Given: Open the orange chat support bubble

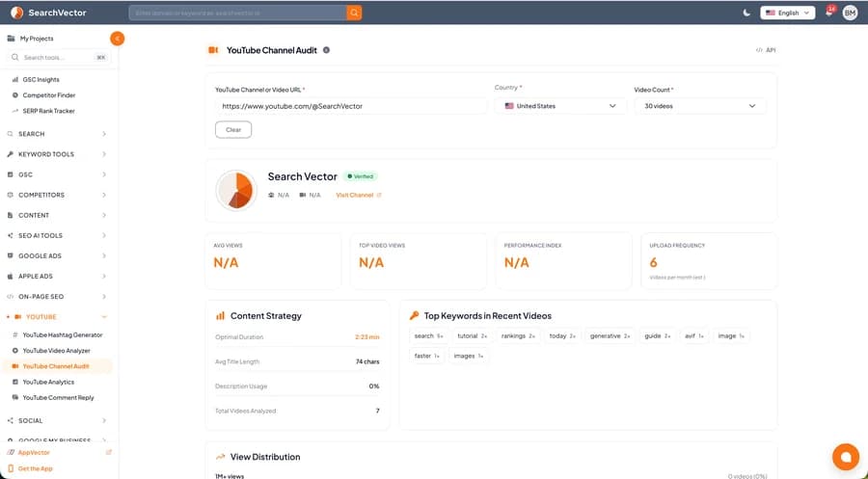Looking at the screenshot, I should tap(845, 456).
